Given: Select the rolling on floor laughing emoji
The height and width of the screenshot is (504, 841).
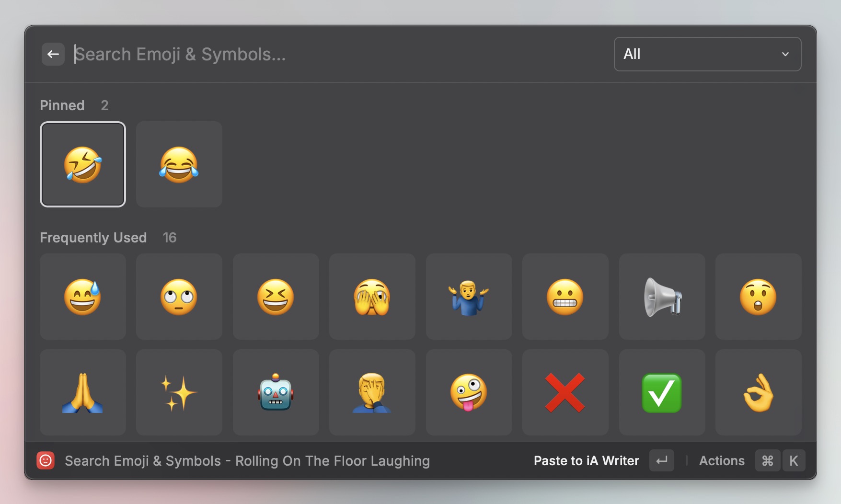Looking at the screenshot, I should pos(83,164).
